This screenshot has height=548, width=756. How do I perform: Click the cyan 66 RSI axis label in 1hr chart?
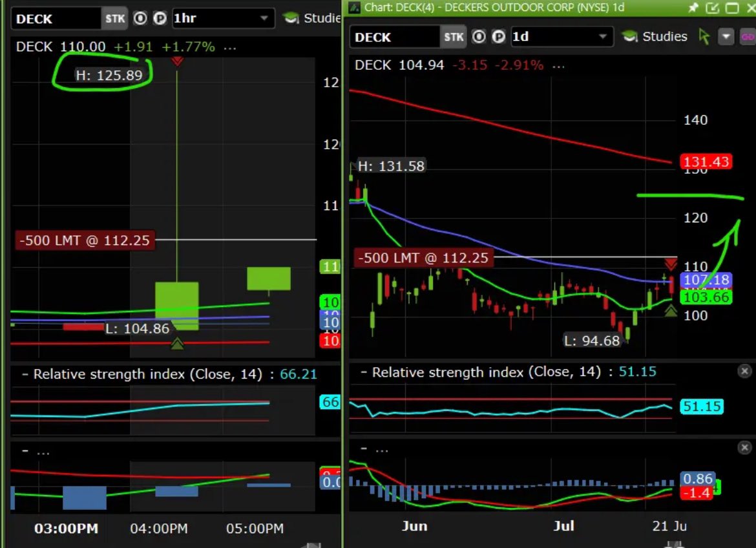pyautogui.click(x=330, y=402)
